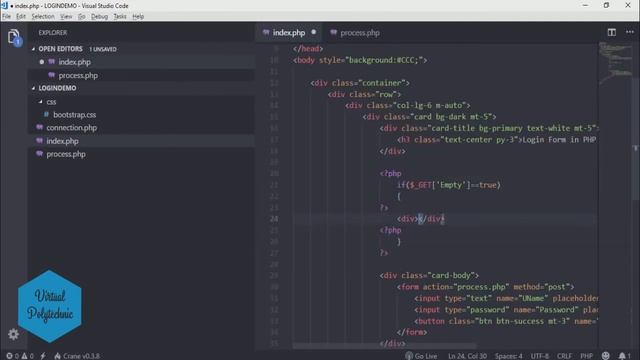
Task: Open the Go menu
Action: (x=82, y=16)
